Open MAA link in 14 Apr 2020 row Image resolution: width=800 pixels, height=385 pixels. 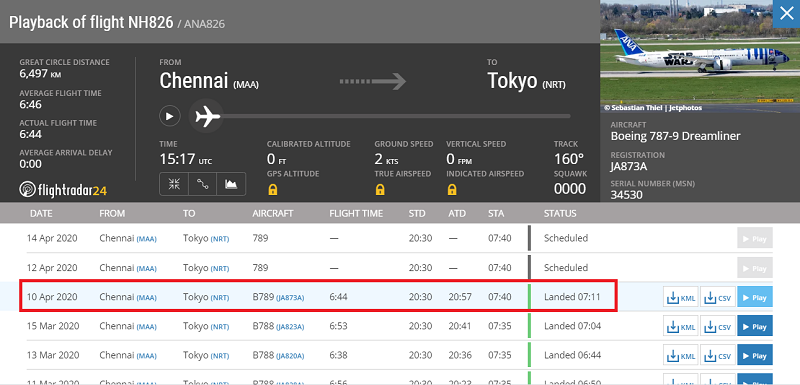coord(146,239)
